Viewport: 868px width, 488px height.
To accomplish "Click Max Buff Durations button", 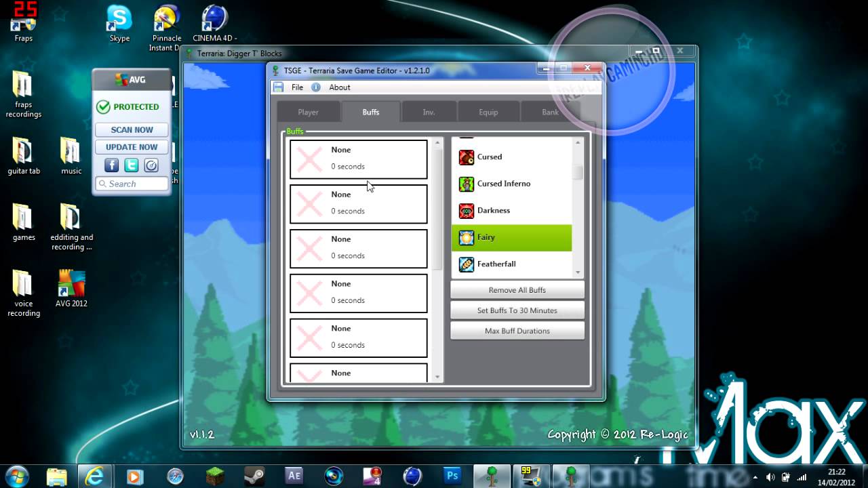I will [x=517, y=331].
